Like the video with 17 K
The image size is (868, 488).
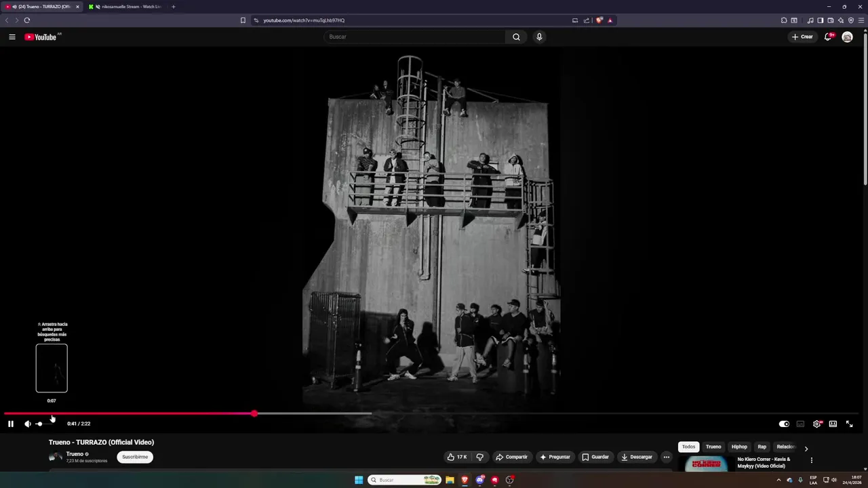click(x=457, y=457)
